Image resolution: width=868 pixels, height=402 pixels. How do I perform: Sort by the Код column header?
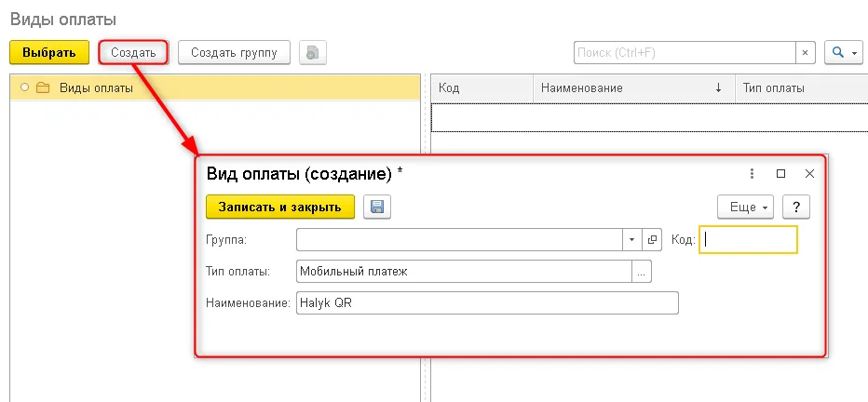click(481, 88)
